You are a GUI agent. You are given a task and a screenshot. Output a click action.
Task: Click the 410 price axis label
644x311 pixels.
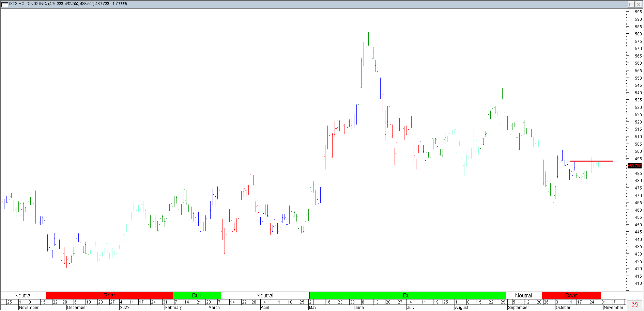pos(638,283)
